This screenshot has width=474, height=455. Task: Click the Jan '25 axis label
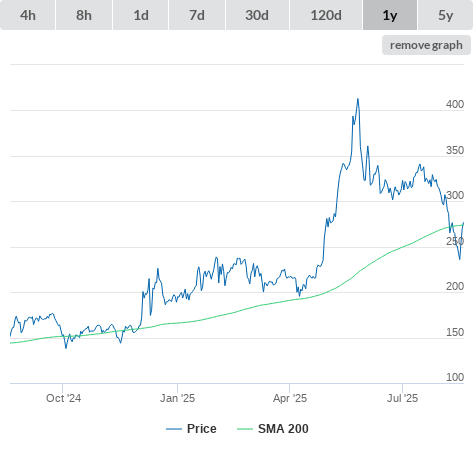[x=177, y=398]
